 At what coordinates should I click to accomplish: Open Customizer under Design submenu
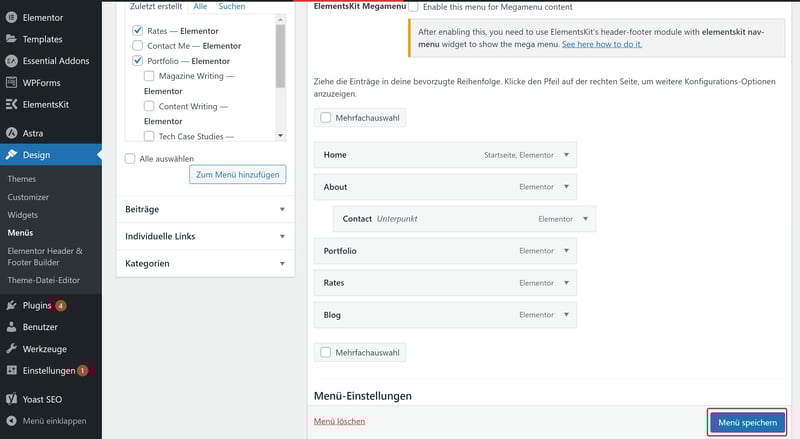pos(28,197)
